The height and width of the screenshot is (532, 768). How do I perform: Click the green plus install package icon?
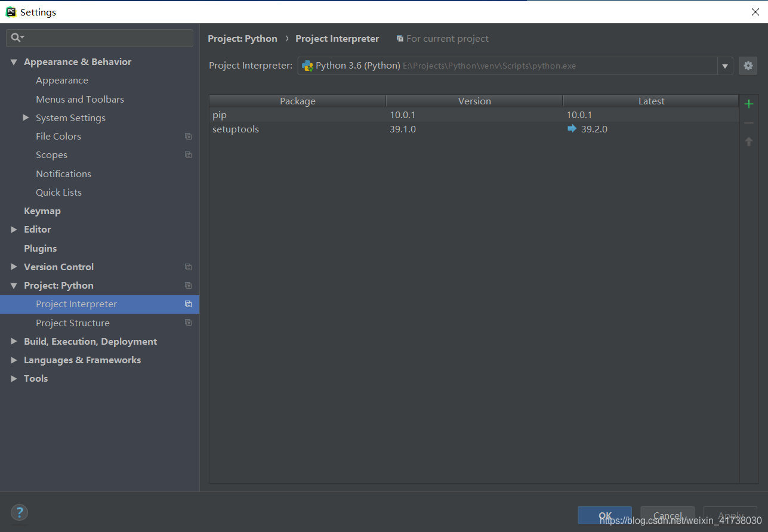coord(749,104)
